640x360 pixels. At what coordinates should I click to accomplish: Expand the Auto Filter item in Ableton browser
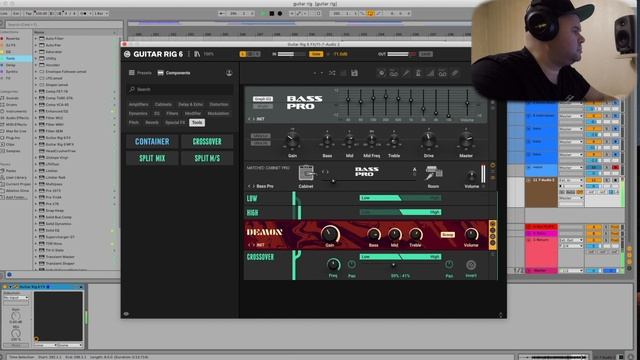pyautogui.click(x=36, y=38)
